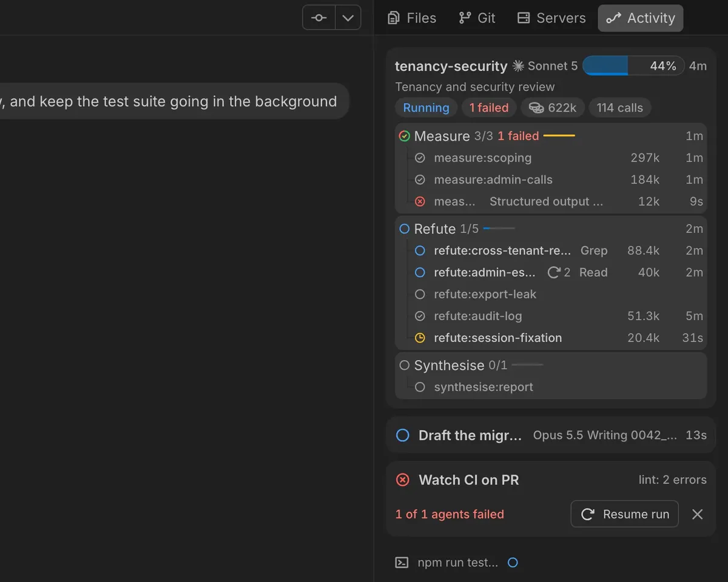Click the npm run test running indicator
The height and width of the screenshot is (582, 728).
pos(513,563)
